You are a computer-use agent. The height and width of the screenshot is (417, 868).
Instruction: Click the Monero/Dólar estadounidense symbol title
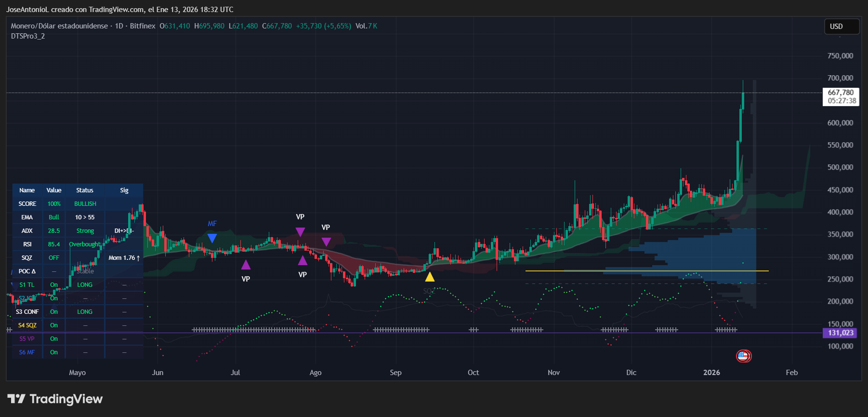[x=59, y=26]
